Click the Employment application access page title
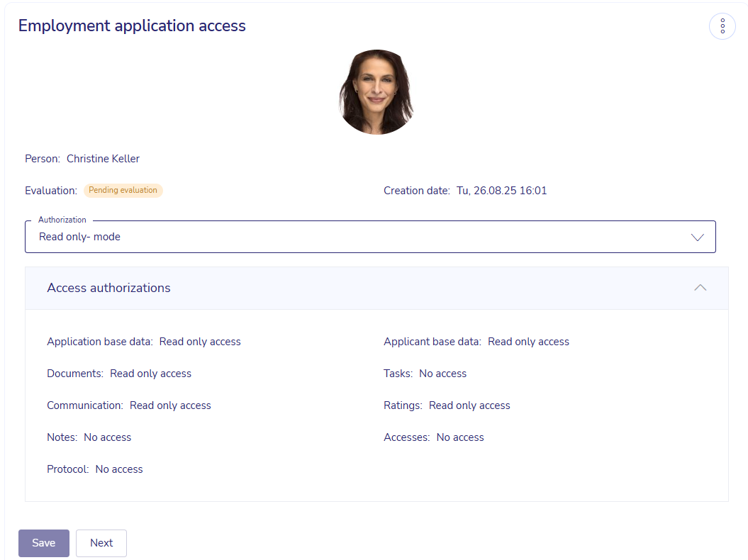748x560 pixels. coord(132,26)
